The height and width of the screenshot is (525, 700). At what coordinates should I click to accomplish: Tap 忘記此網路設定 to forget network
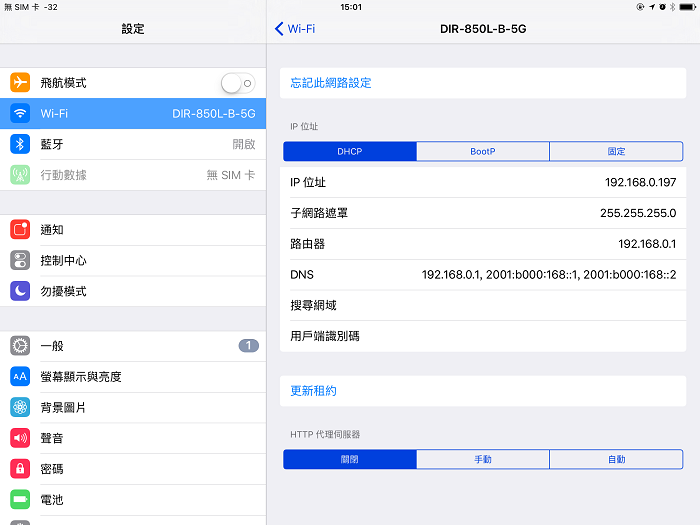click(x=331, y=83)
